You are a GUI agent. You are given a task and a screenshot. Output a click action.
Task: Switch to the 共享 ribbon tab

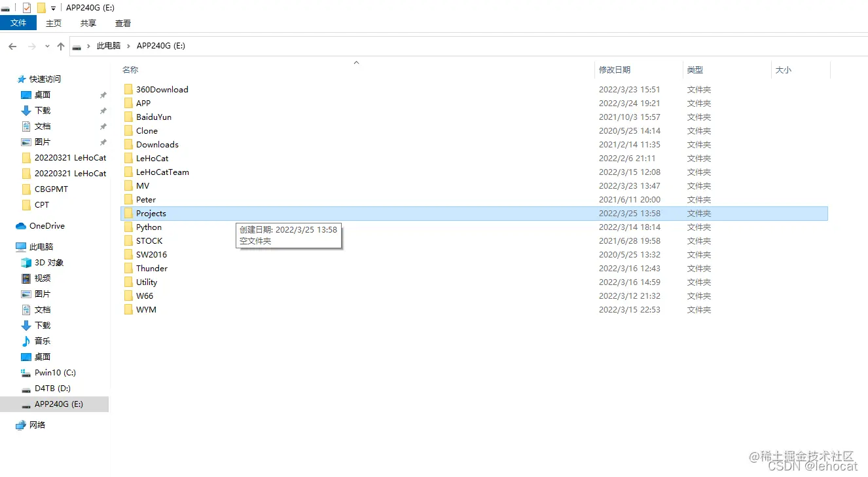pyautogui.click(x=88, y=23)
